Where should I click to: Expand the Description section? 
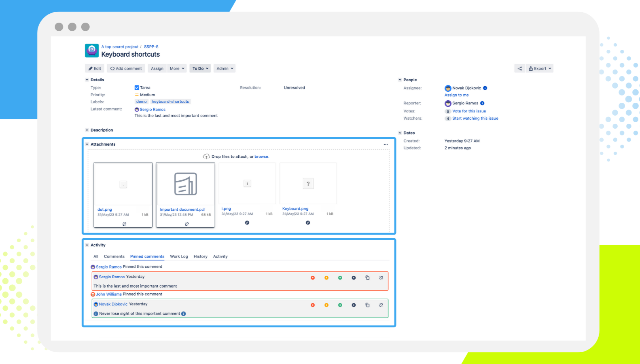[x=87, y=130]
